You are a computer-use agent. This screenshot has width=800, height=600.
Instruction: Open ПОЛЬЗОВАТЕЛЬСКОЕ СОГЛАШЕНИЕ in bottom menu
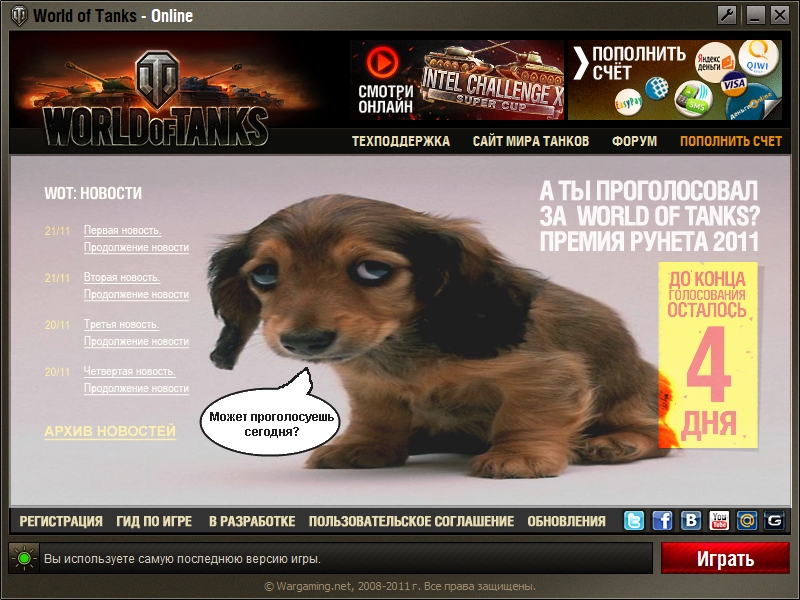[411, 521]
